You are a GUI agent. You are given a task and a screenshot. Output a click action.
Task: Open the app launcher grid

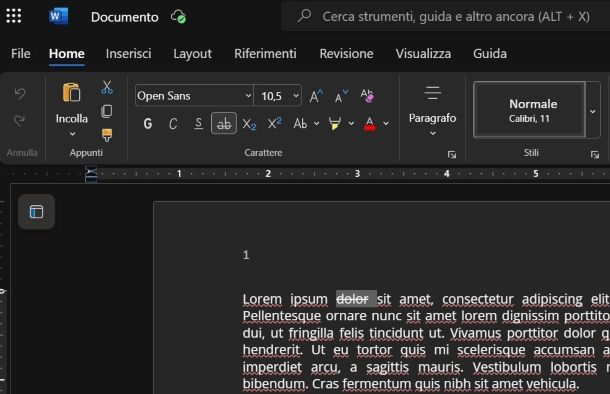[x=14, y=16]
